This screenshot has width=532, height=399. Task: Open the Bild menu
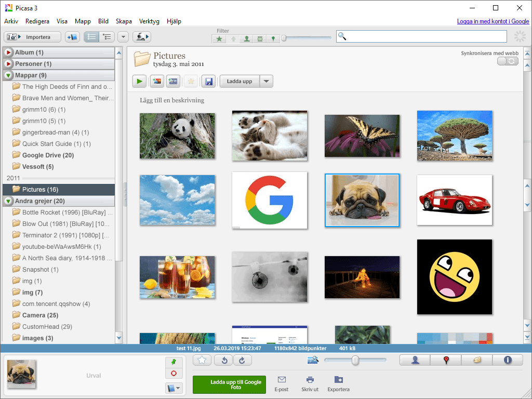click(103, 21)
